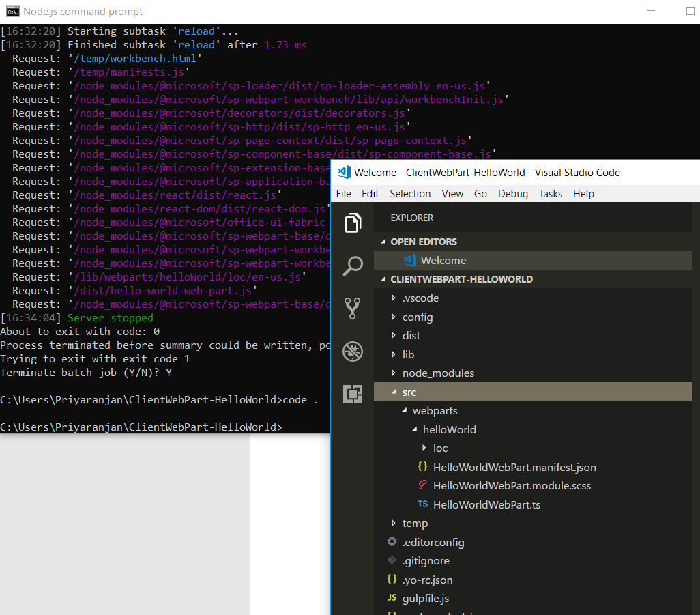
Task: Click the last command prompt input line
Action: coord(141,427)
